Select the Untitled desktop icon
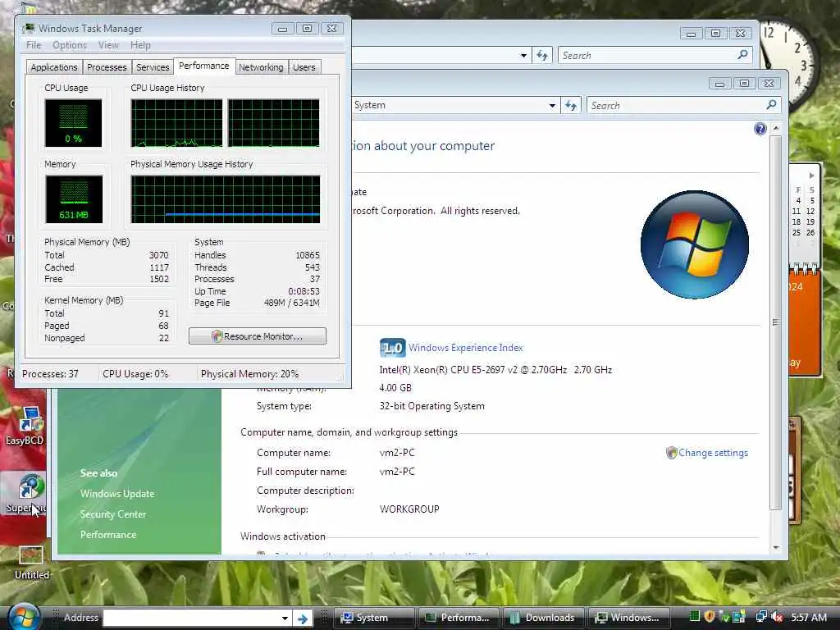The width and height of the screenshot is (840, 630). [31, 563]
